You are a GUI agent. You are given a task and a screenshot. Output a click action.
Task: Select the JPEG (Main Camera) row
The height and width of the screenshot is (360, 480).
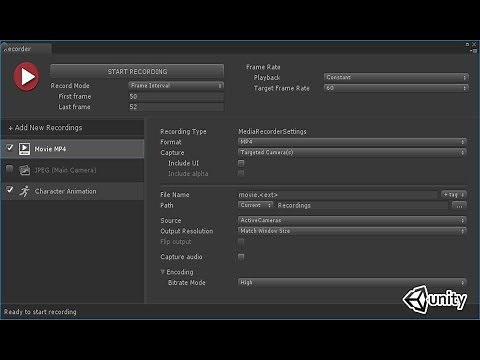(x=73, y=170)
